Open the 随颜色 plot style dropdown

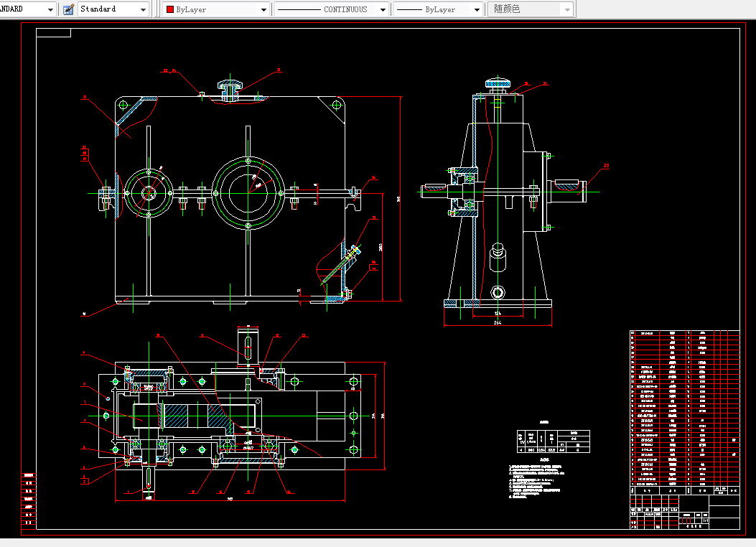pos(531,9)
